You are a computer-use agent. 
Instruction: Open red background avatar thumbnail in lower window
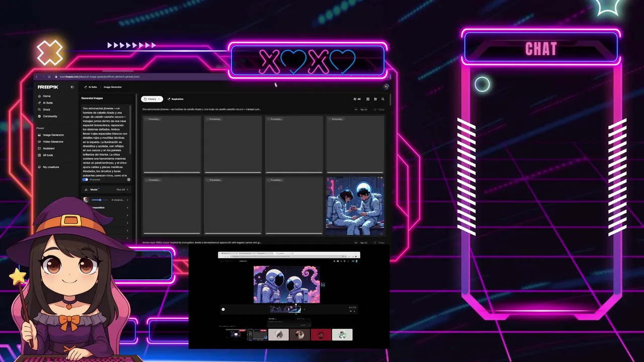click(x=321, y=334)
